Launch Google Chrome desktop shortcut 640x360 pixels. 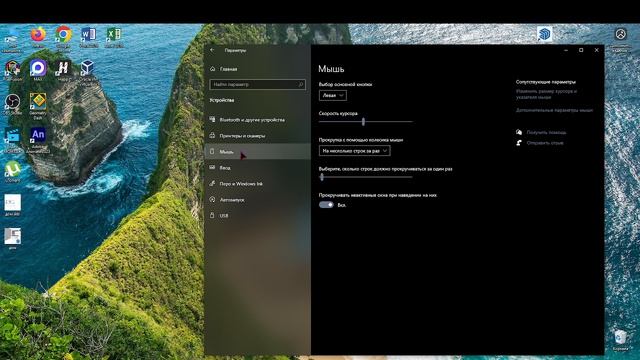click(63, 35)
